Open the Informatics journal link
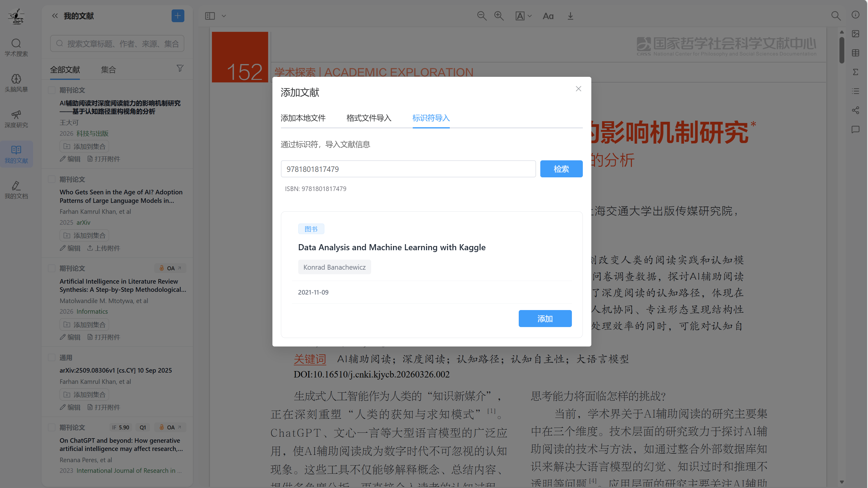 tap(92, 311)
